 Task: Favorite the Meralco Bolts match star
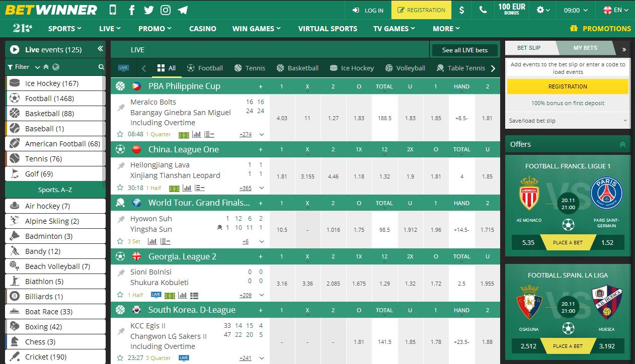[x=120, y=134]
